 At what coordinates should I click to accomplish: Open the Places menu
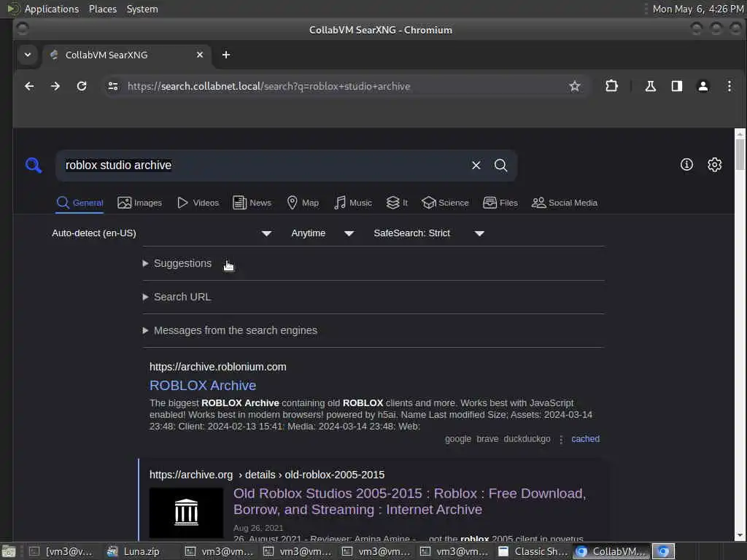tap(102, 9)
